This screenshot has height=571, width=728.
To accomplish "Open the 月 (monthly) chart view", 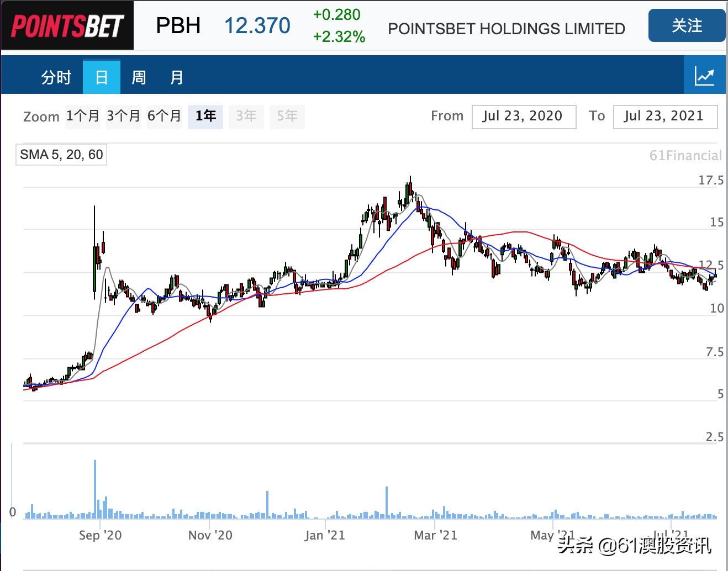I will pos(177,77).
